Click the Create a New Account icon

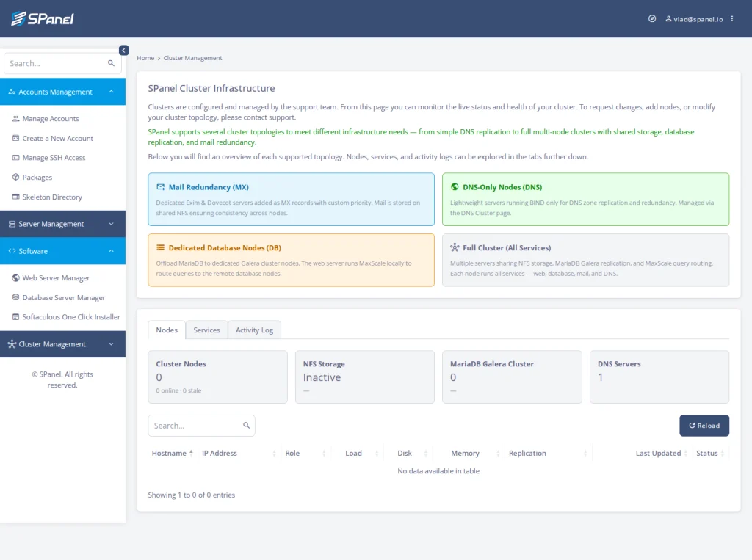(x=16, y=138)
